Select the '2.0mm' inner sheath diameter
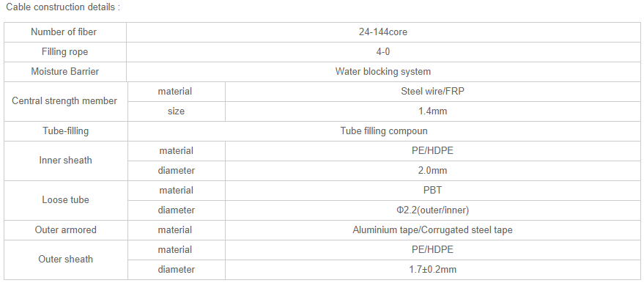Viewport: 644px width, 283px height. (x=432, y=171)
